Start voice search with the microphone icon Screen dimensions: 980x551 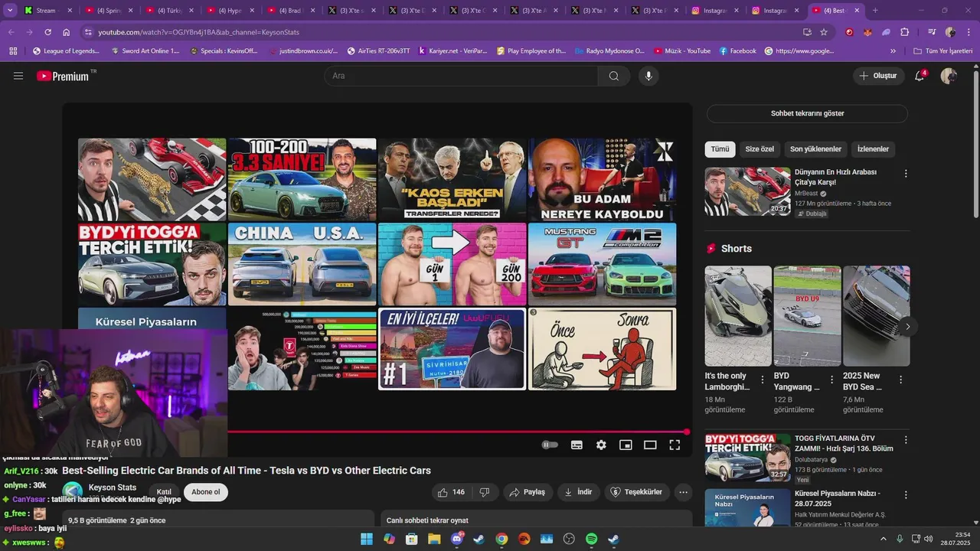pos(648,76)
